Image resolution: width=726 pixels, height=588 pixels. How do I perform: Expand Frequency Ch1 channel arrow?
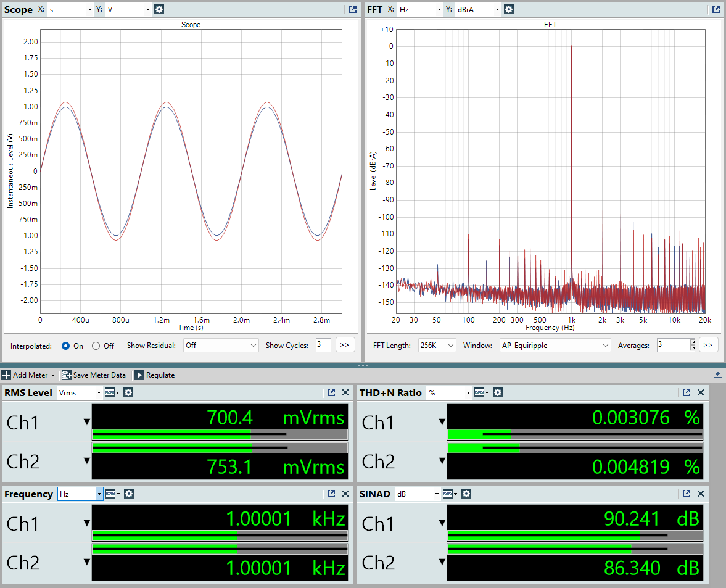tap(86, 523)
